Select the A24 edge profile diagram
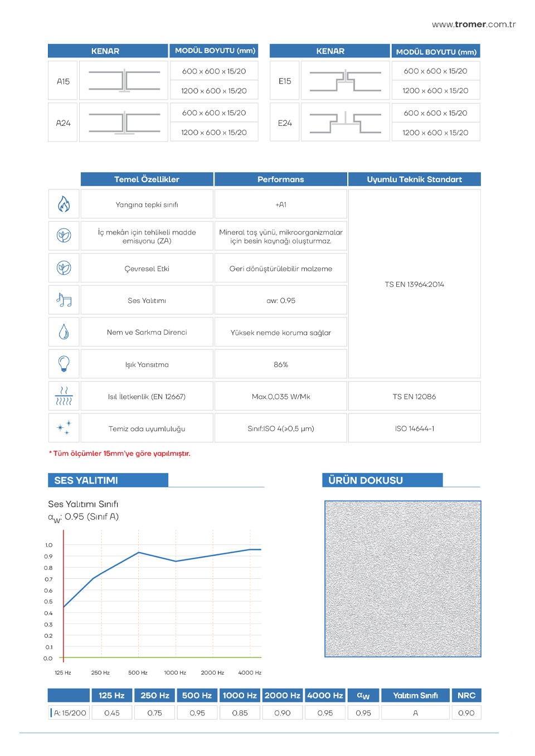Screen dimensions: 535x756 coord(124,123)
